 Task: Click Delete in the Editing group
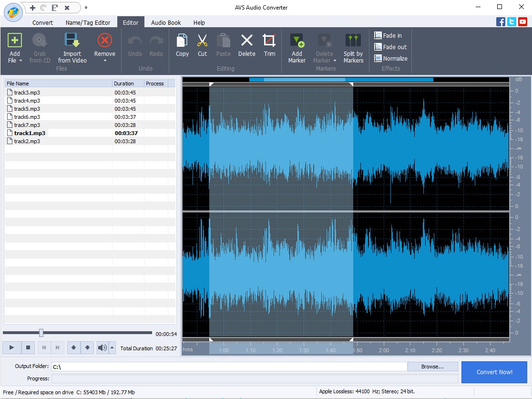click(x=246, y=45)
